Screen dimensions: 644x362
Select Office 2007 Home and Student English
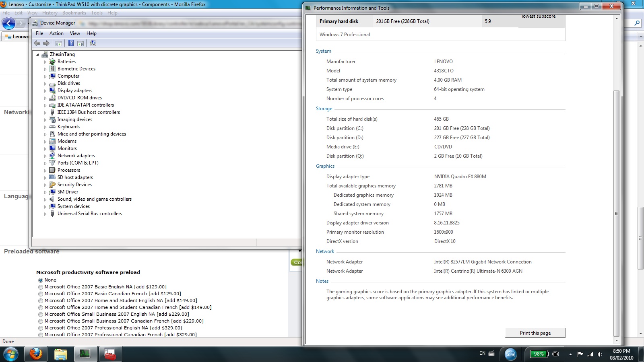pyautogui.click(x=41, y=301)
